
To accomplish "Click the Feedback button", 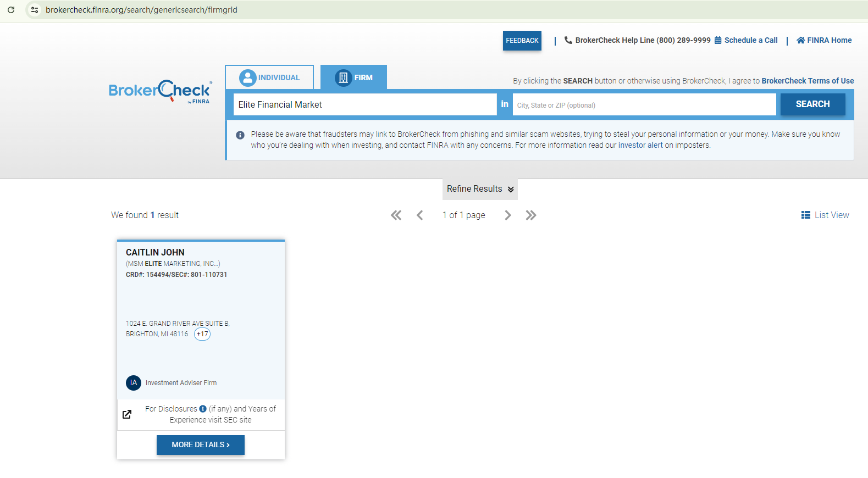I will pyautogui.click(x=522, y=41).
